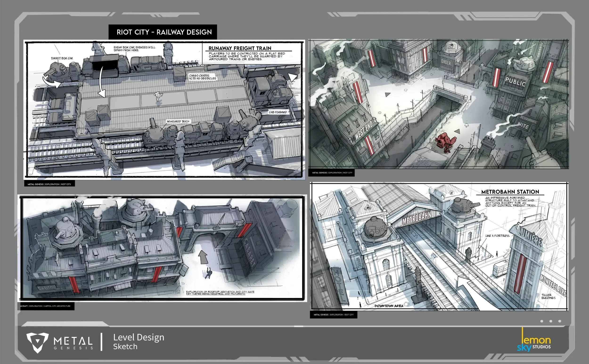Click the runaway freight train description paragraph
The width and height of the screenshot is (589, 364).
click(x=247, y=56)
